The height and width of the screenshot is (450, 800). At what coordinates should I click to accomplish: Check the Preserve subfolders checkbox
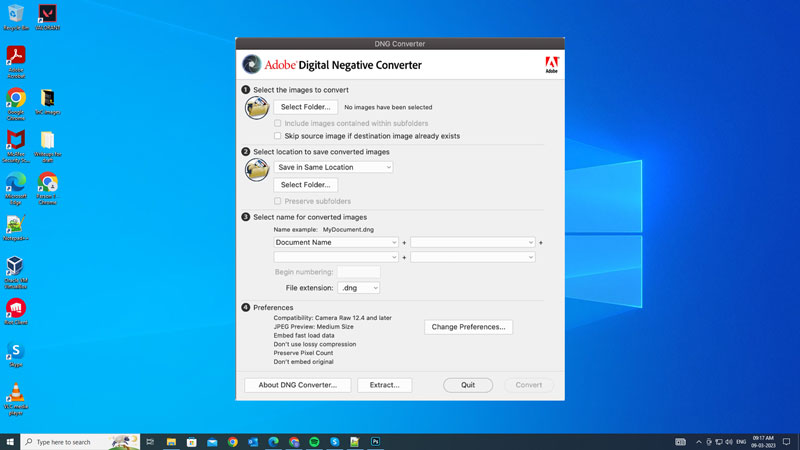pos(278,201)
